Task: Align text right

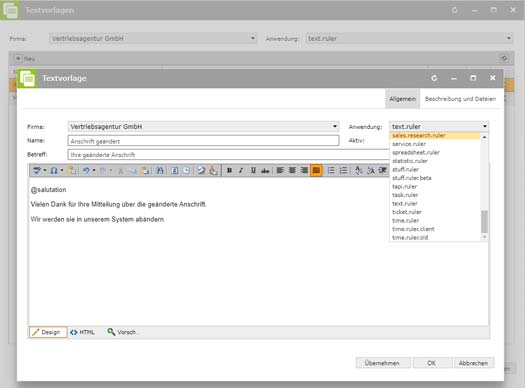Action: [304, 170]
